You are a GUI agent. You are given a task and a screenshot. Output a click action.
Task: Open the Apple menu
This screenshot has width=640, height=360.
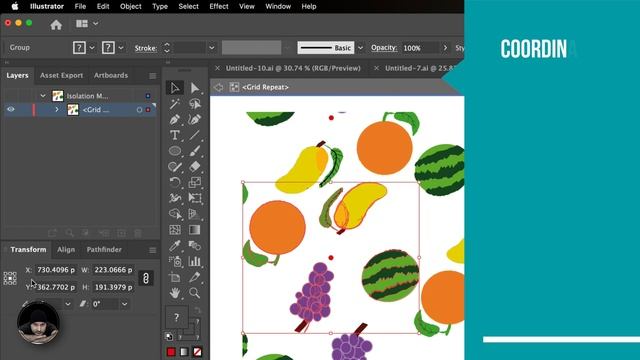point(15,7)
